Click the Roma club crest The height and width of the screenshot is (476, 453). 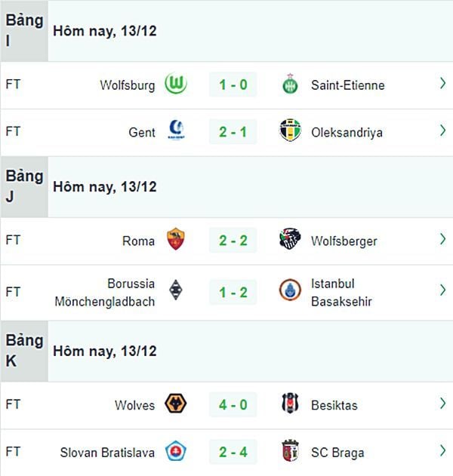pyautogui.click(x=176, y=239)
